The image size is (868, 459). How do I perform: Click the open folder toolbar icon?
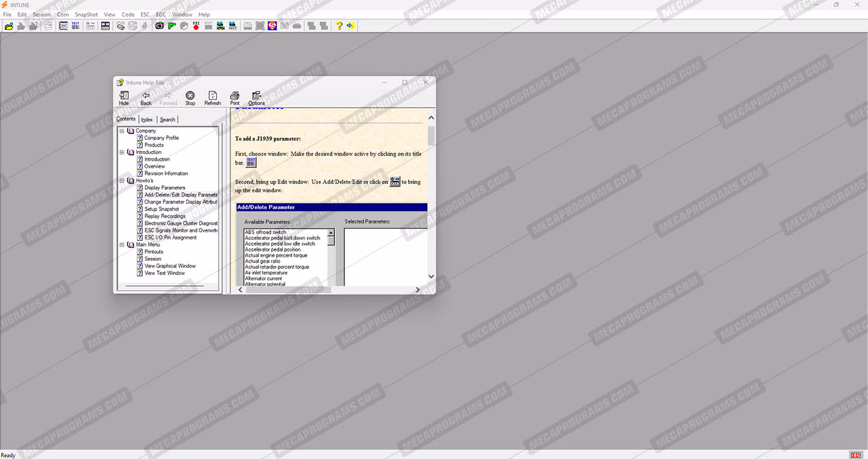pos(9,26)
